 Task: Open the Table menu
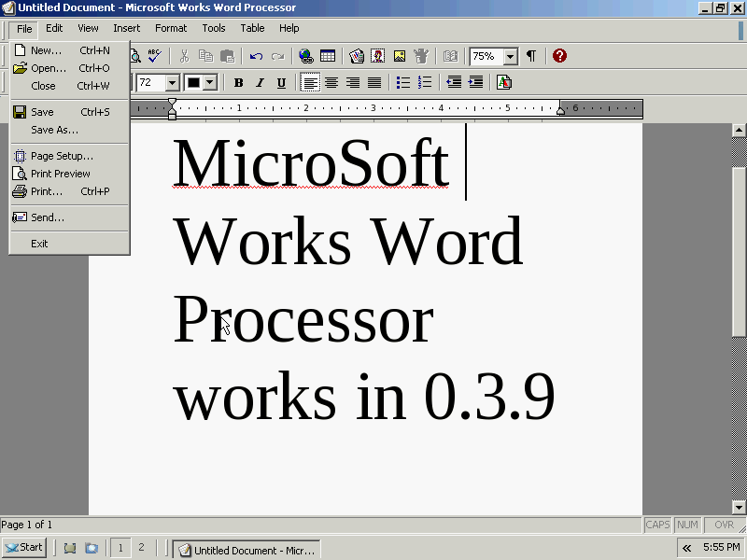coord(252,28)
